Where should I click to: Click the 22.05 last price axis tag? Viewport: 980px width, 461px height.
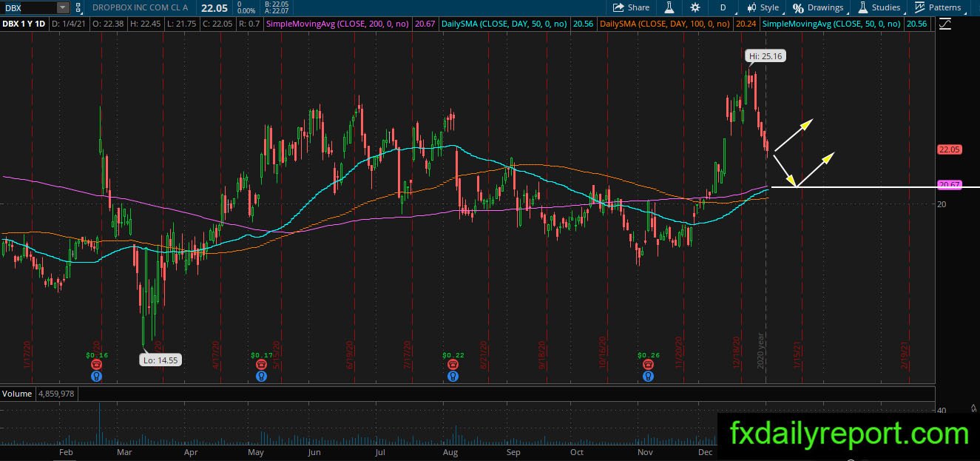click(x=949, y=149)
